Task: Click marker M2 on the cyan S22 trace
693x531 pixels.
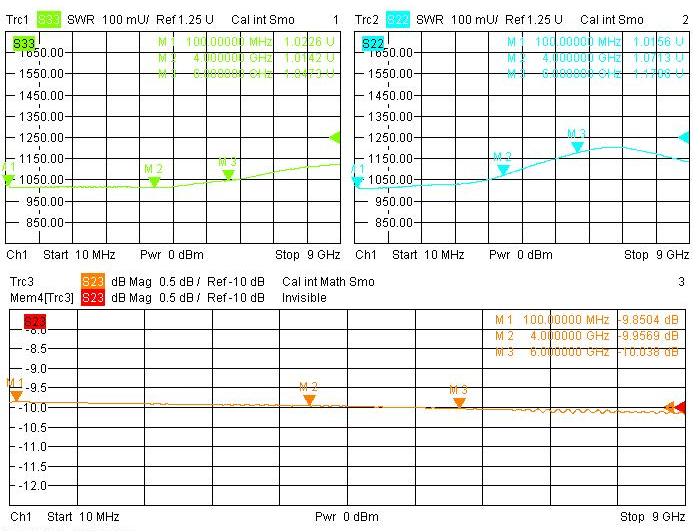Action: (503, 170)
